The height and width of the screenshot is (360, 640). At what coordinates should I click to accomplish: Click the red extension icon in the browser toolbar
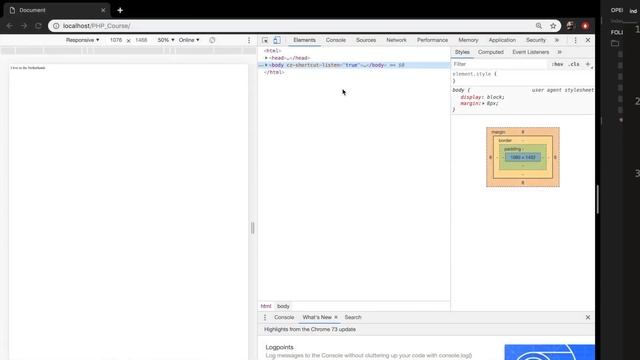[x=585, y=26]
